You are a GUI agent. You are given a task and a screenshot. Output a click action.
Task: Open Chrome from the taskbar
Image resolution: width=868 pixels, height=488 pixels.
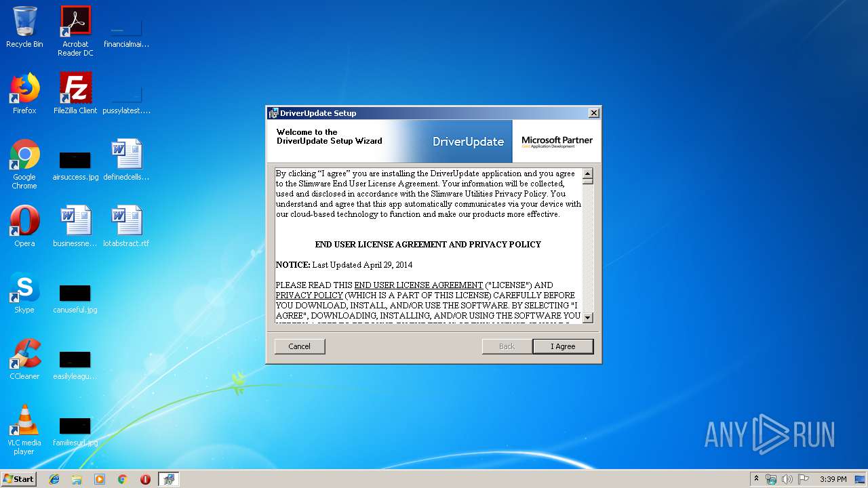(x=122, y=479)
